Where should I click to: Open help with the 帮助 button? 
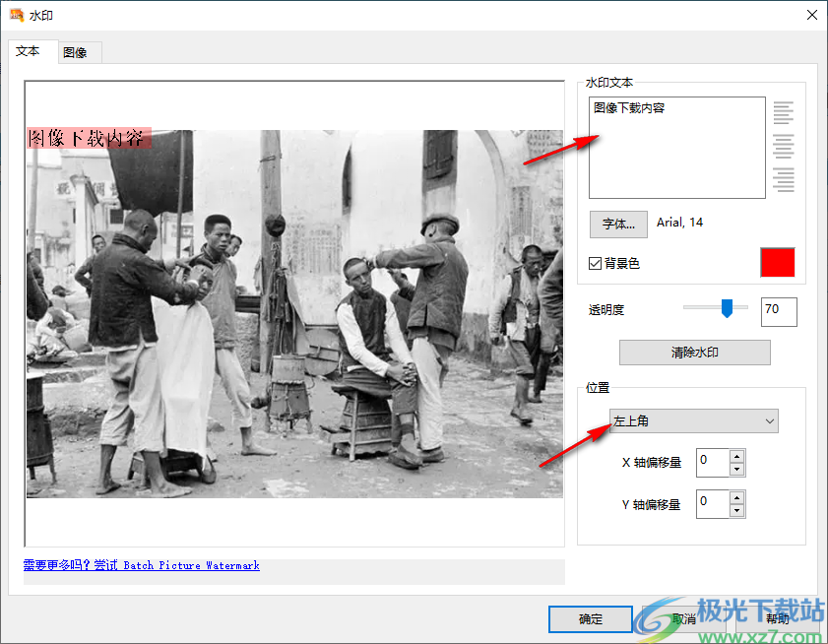pyautogui.click(x=778, y=619)
